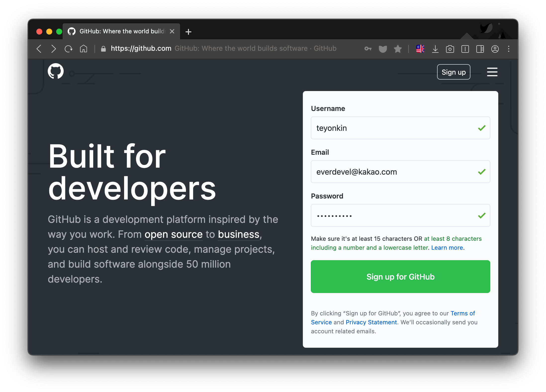546x392 pixels.
Task: Click the Username label
Action: [x=328, y=108]
